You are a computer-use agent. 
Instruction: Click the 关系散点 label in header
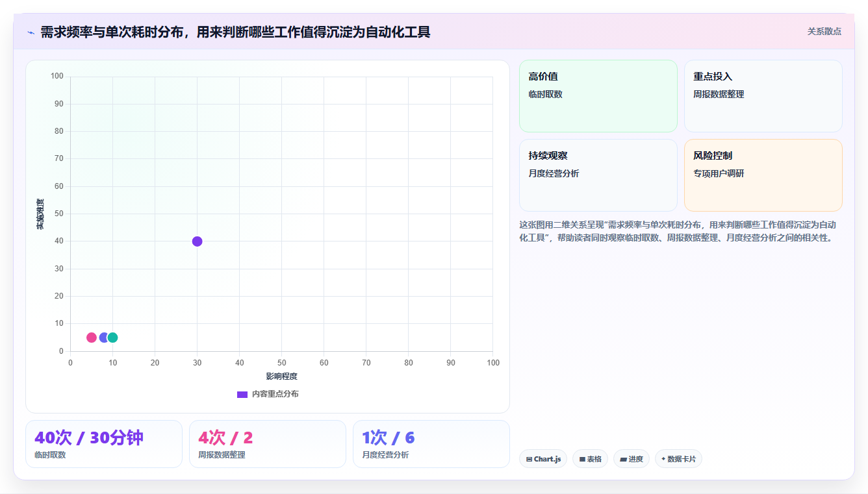pos(824,31)
